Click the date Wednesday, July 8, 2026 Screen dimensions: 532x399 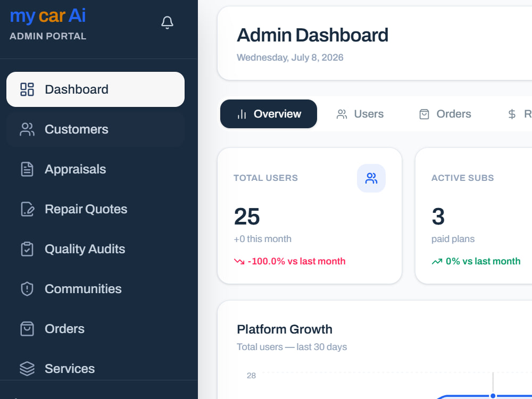click(x=290, y=57)
